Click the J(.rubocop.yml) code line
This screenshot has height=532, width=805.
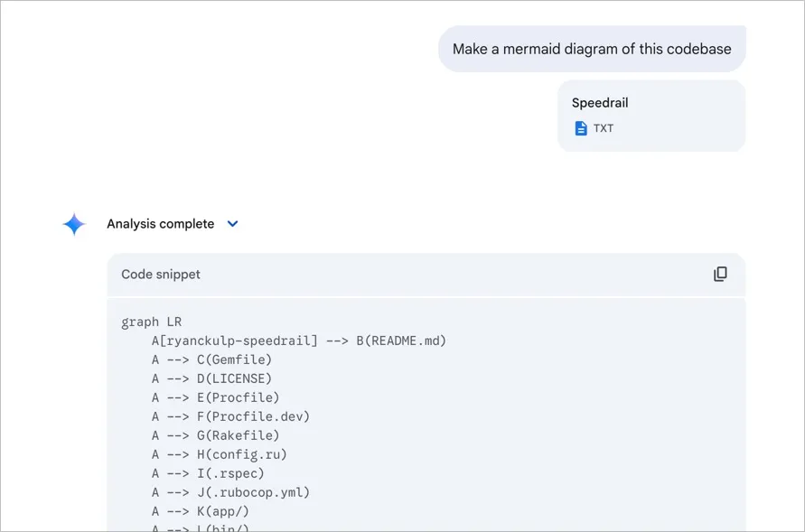[230, 492]
